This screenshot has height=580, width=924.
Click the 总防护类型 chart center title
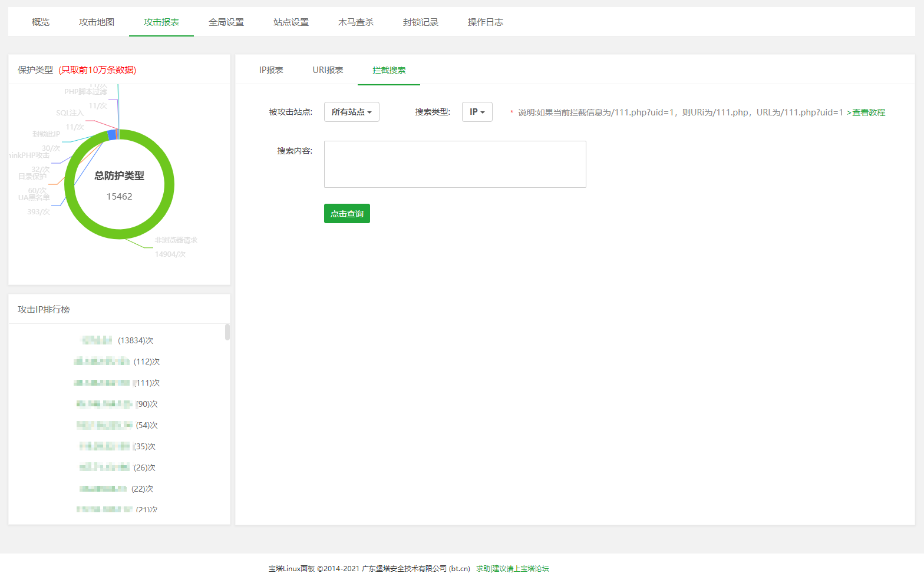[x=119, y=175]
